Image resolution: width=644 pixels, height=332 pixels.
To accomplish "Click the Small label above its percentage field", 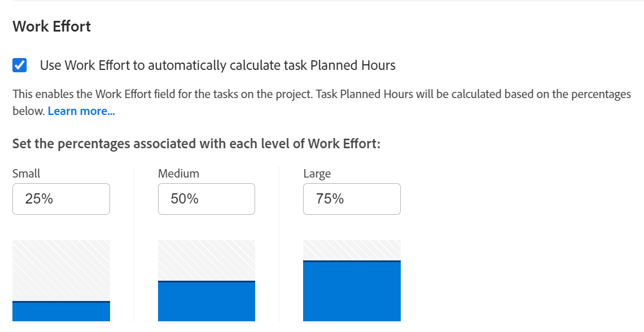I will (27, 174).
